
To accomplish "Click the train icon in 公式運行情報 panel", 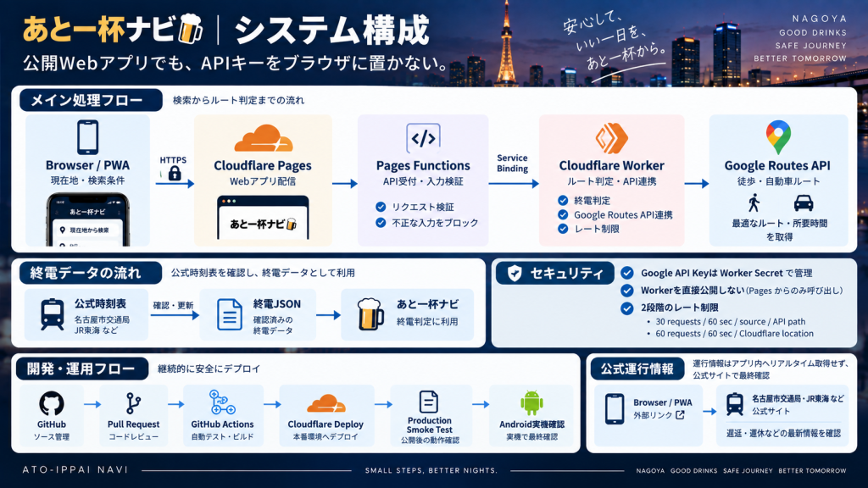I will click(735, 404).
